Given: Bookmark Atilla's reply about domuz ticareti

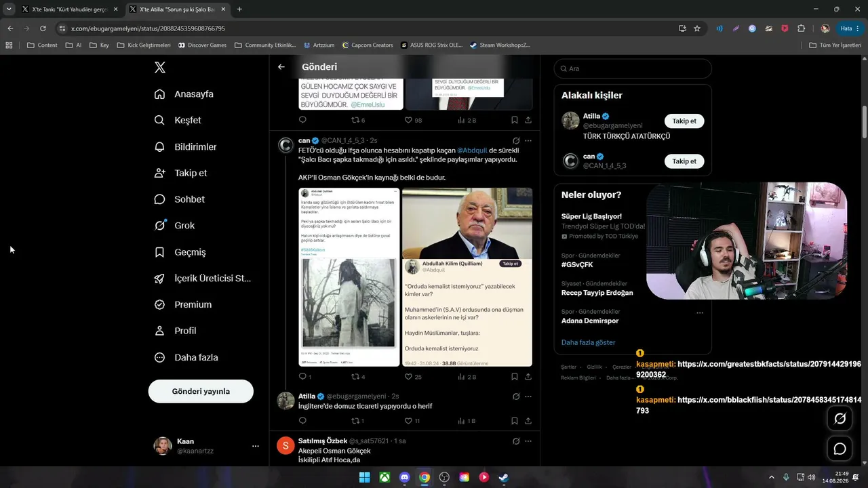Looking at the screenshot, I should [x=514, y=421].
